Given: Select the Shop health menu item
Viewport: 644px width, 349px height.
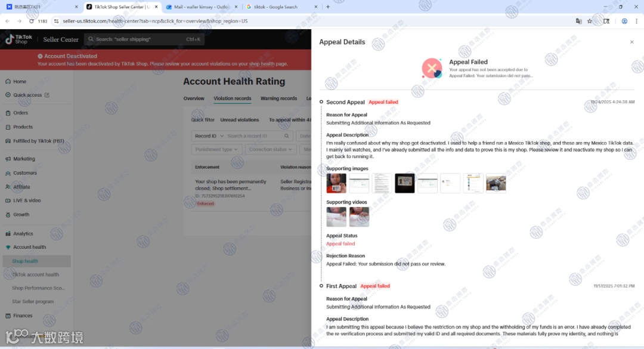Looking at the screenshot, I should (x=36, y=261).
